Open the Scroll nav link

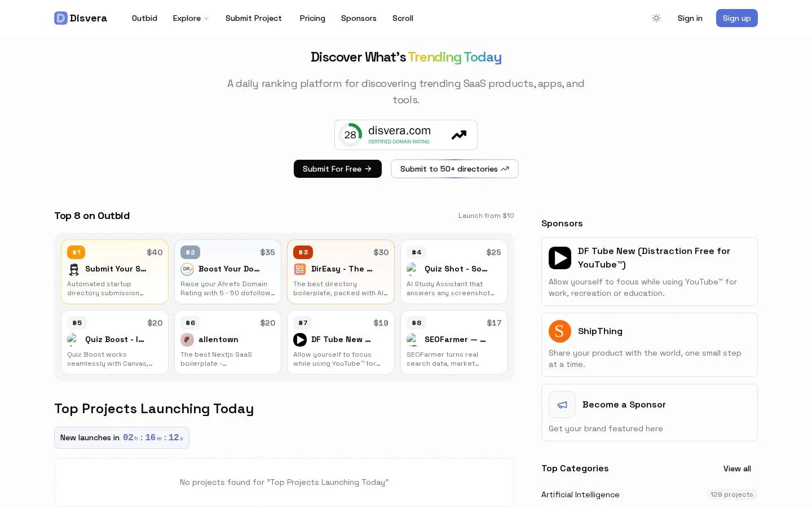403,18
